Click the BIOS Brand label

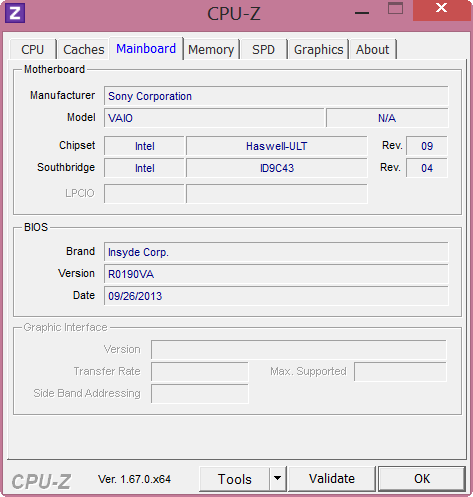pos(80,251)
